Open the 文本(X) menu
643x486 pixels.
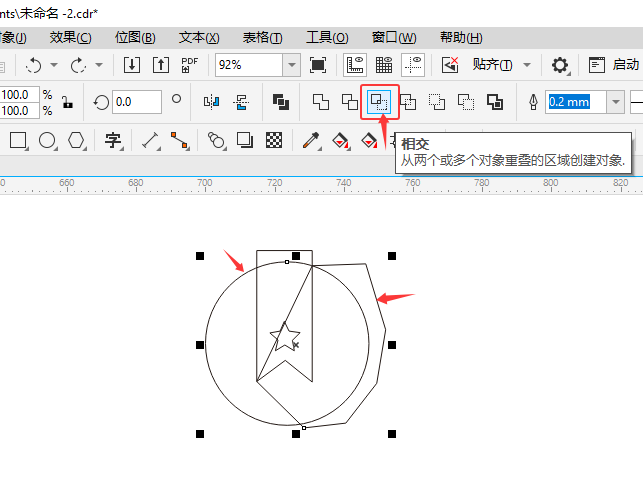[199, 38]
